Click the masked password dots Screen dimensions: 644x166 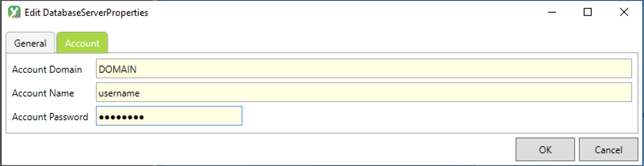click(121, 117)
